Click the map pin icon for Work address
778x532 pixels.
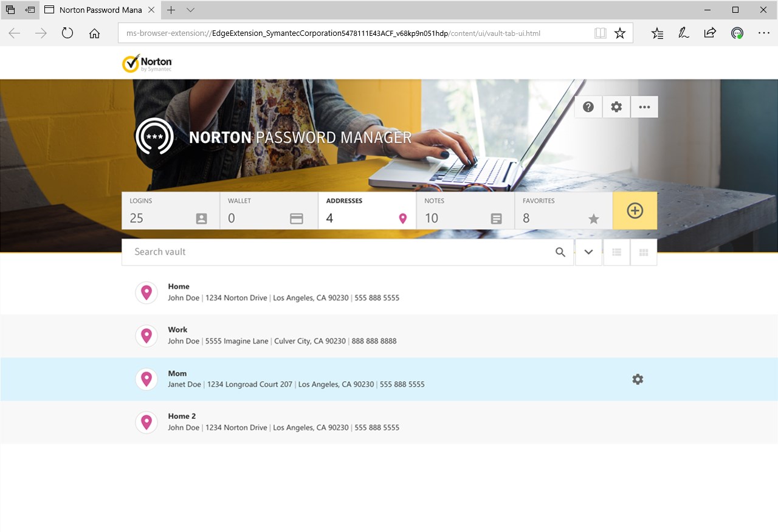point(146,336)
